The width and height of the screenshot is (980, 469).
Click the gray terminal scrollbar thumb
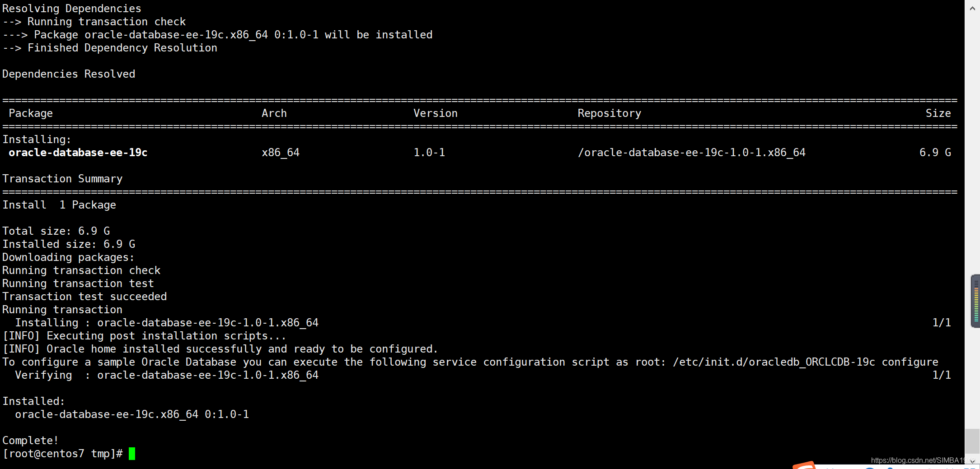(x=972, y=441)
